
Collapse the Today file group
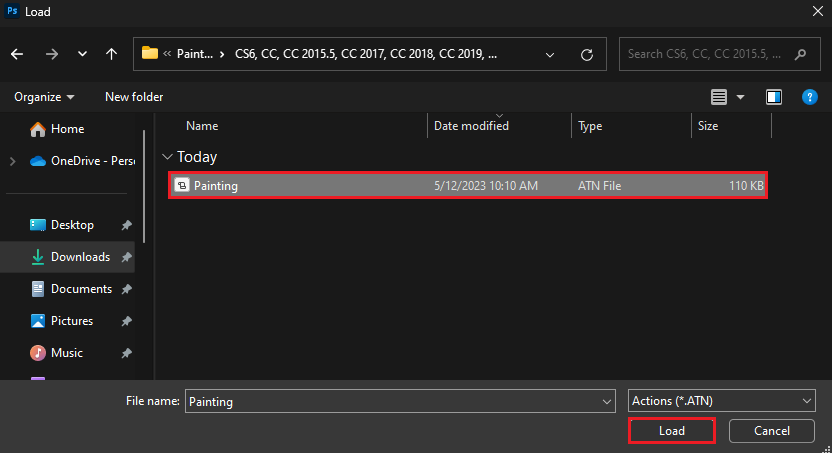[x=167, y=157]
